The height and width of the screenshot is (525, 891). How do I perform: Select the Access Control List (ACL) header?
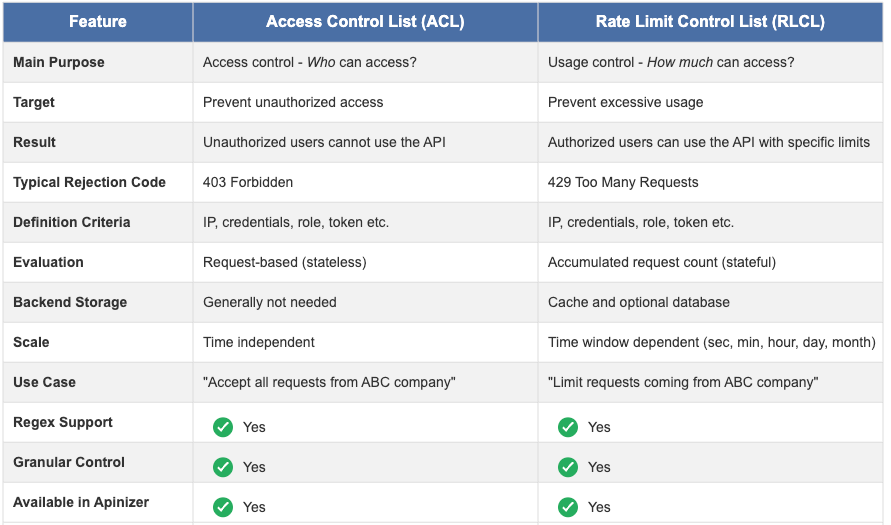[365, 21]
